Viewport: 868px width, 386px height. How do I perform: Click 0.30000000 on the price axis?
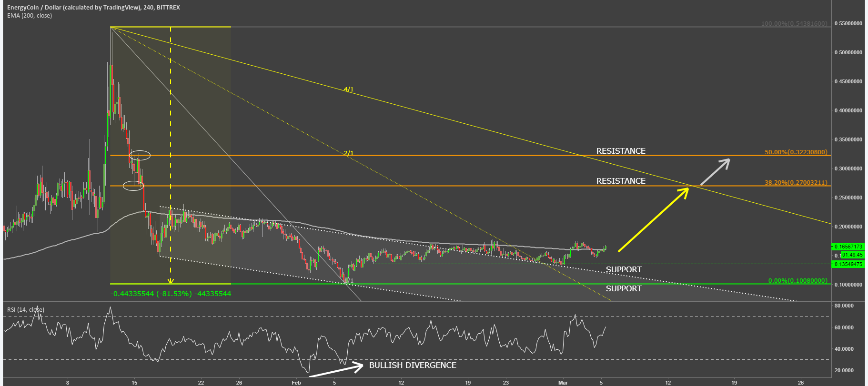pos(848,168)
